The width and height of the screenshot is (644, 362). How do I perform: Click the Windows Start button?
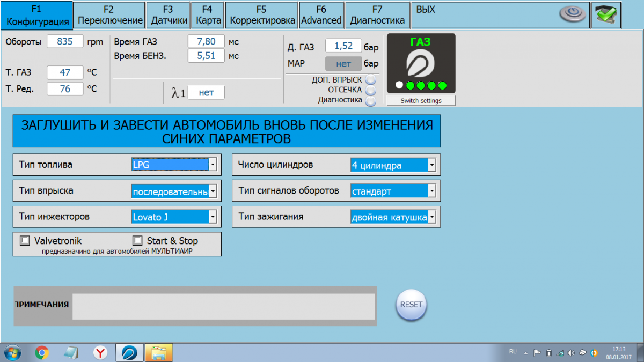[12, 352]
